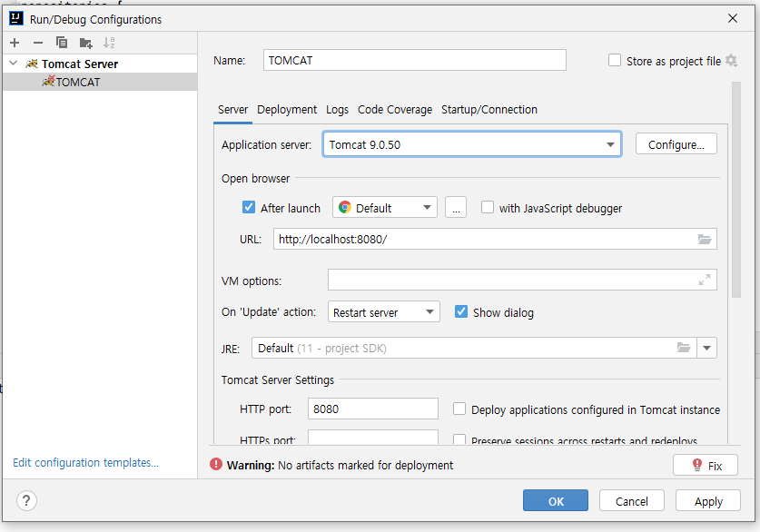Viewport: 760px width, 532px height.
Task: Click the OK button
Action: coord(556,500)
